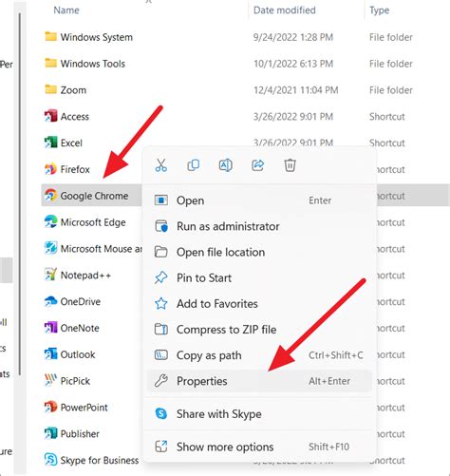The height and width of the screenshot is (476, 450).
Task: Select the 'OneDrive' file name
Action: 81,301
